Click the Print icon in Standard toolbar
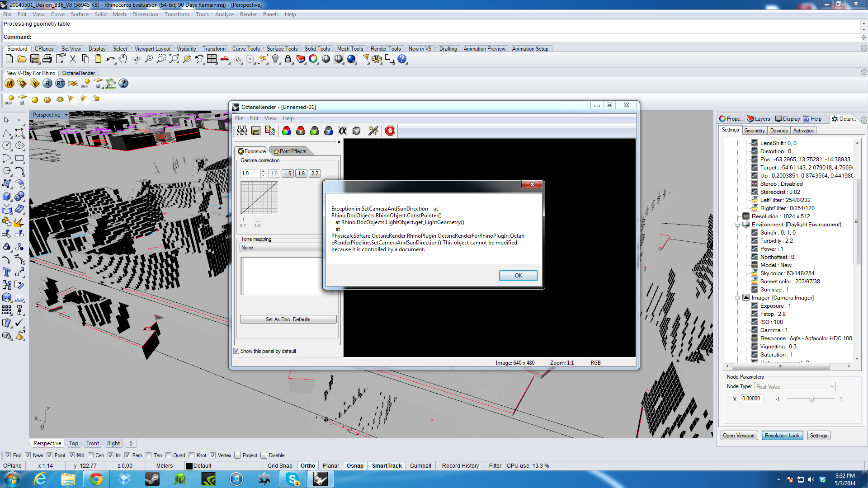Viewport: 868px width, 488px height. click(x=47, y=59)
